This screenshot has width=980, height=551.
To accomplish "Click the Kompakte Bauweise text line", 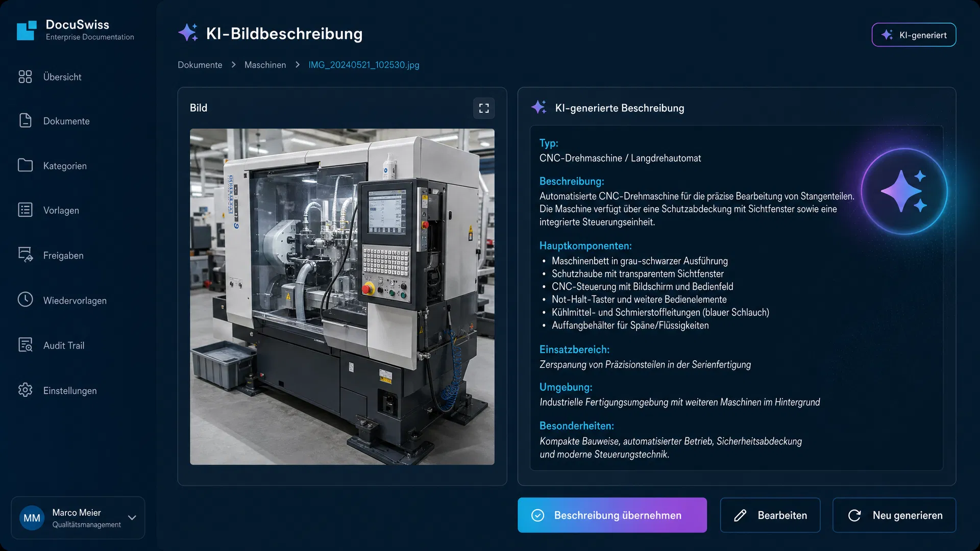I will (671, 441).
